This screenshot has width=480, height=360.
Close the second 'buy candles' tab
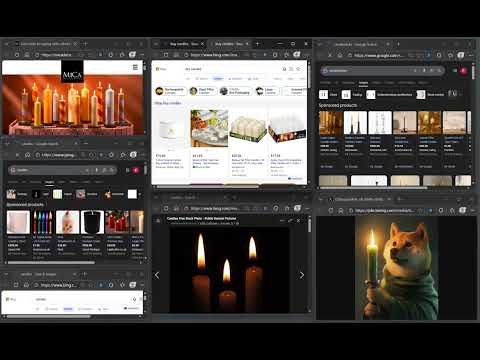click(247, 44)
